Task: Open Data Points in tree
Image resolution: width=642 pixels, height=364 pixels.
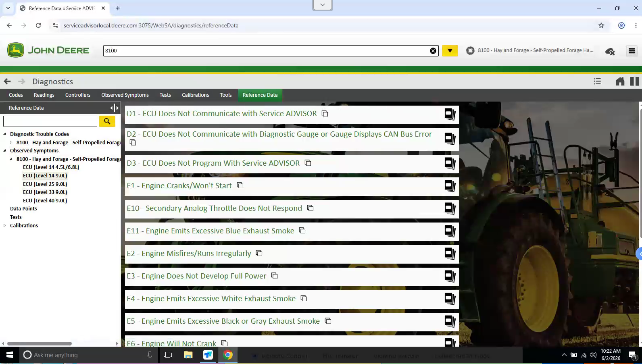Action: pyautogui.click(x=23, y=209)
